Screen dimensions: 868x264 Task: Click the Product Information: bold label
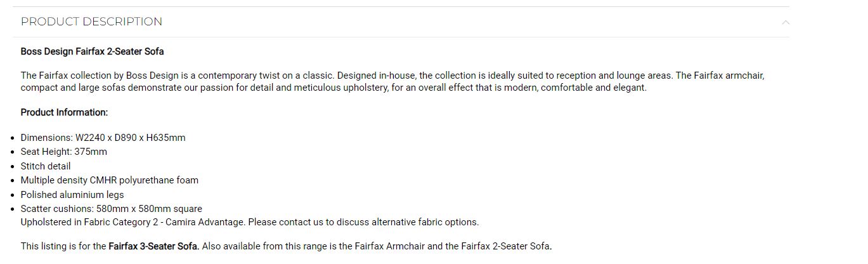[65, 112]
